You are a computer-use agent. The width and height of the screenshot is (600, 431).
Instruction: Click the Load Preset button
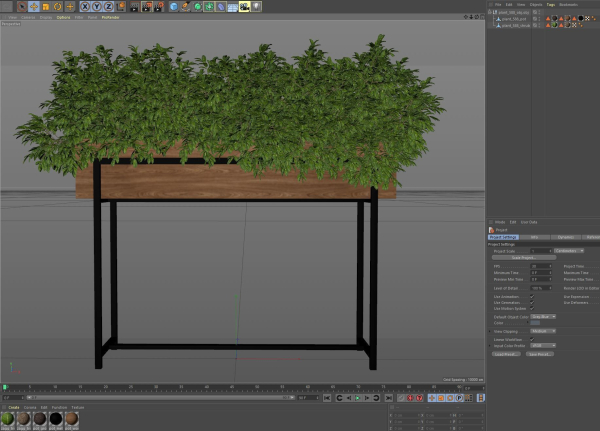tap(506, 354)
